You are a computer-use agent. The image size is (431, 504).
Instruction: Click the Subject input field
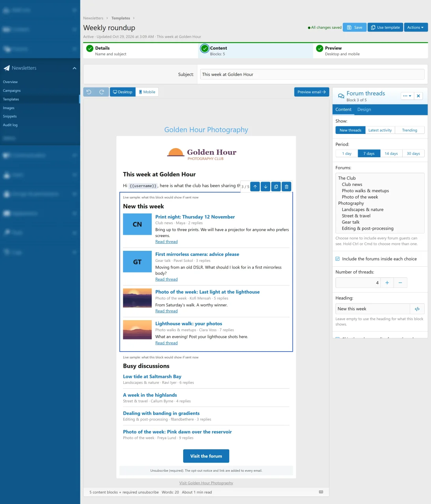312,74
